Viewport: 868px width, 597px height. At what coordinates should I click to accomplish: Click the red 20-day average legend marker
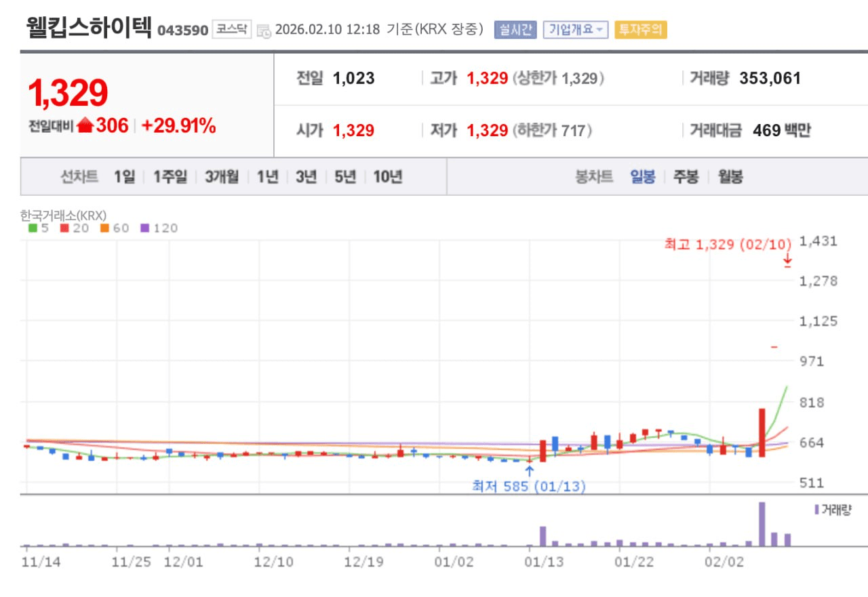click(64, 228)
